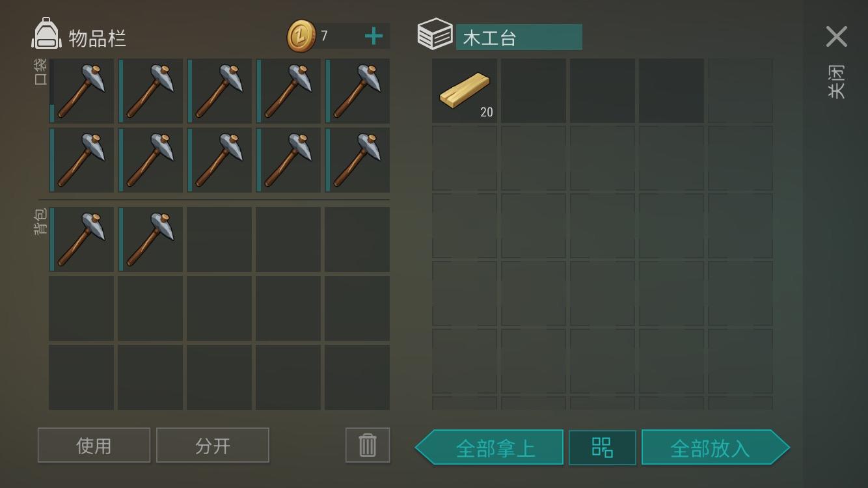Add more coins with the plus icon

pos(373,36)
